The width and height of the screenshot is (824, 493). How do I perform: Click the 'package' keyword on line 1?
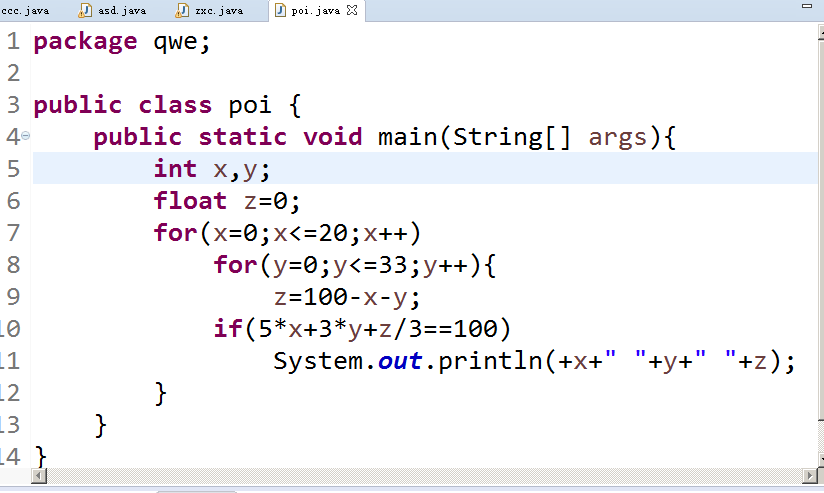pyautogui.click(x=85, y=42)
